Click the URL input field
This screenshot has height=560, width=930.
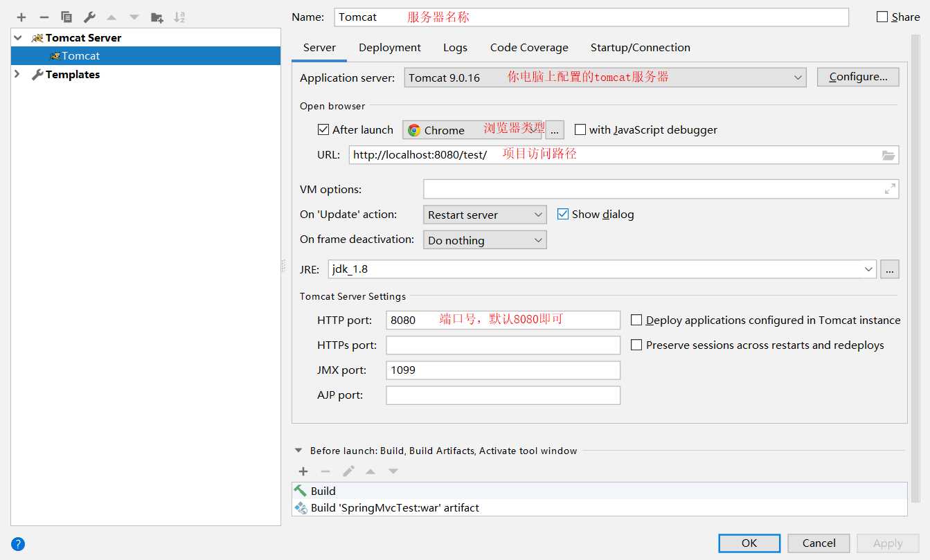[x=623, y=155]
